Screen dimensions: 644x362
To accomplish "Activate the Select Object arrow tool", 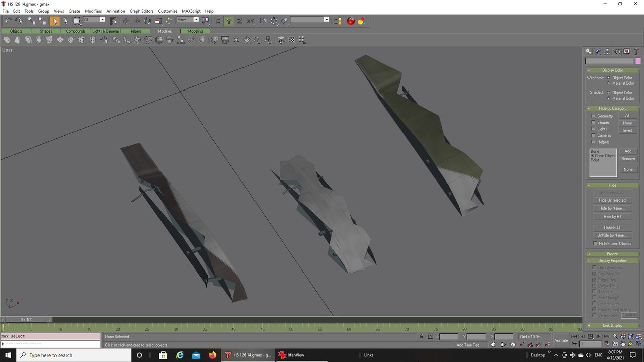I will [55, 21].
